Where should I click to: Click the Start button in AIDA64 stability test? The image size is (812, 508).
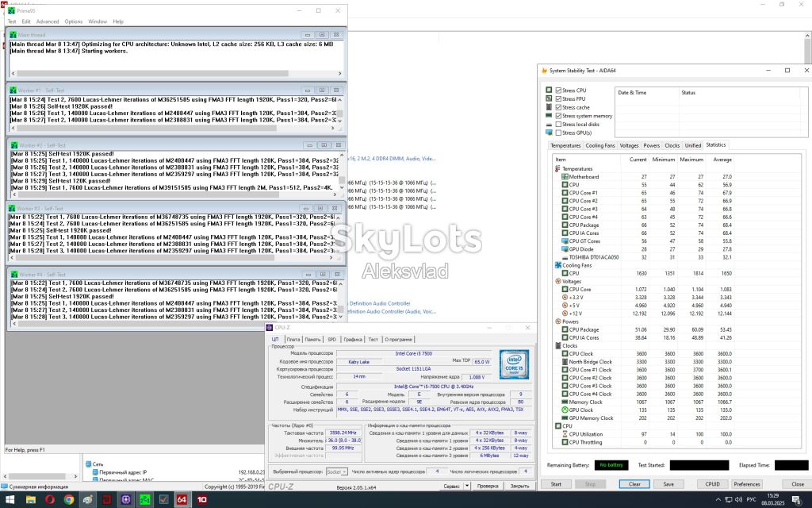click(x=556, y=484)
